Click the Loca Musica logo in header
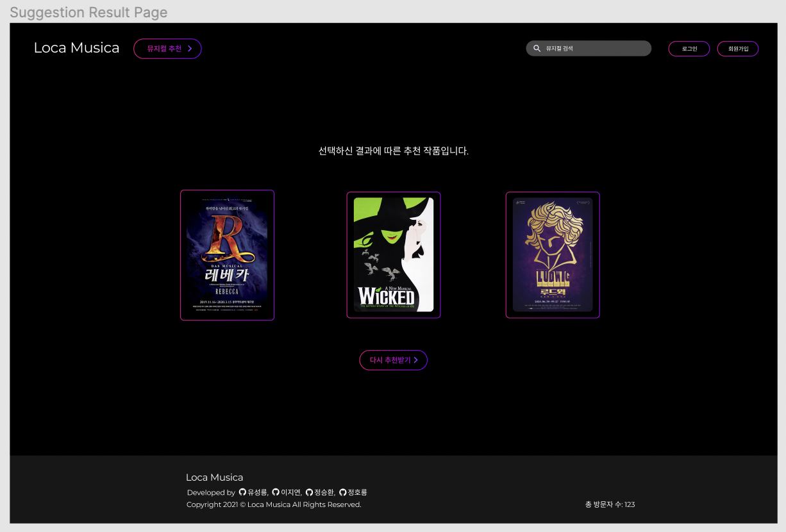The image size is (786, 532). [76, 48]
